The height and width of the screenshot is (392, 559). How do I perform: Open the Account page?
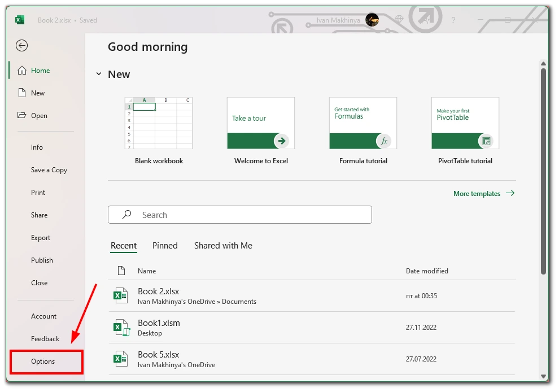(43, 316)
